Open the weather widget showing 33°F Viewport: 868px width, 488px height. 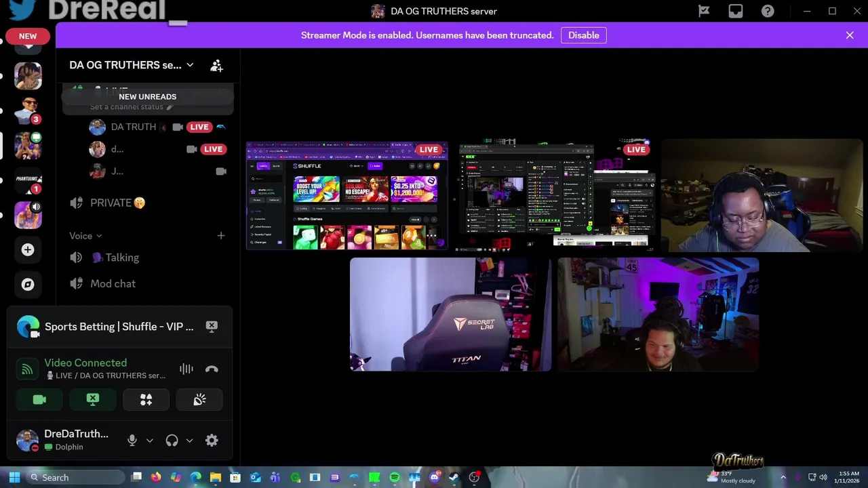coord(731,477)
